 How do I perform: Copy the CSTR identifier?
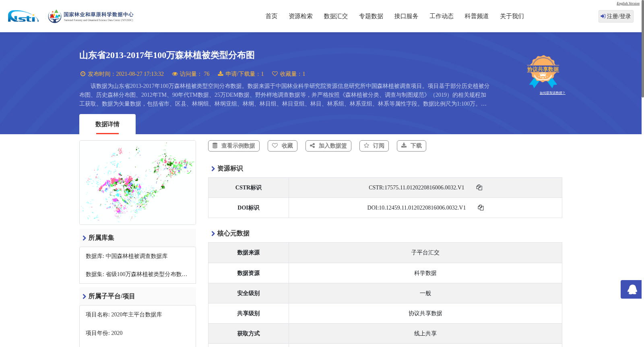click(x=479, y=187)
